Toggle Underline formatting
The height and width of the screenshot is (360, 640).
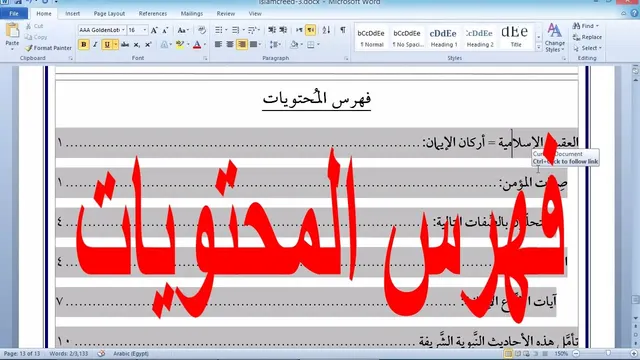(x=107, y=44)
